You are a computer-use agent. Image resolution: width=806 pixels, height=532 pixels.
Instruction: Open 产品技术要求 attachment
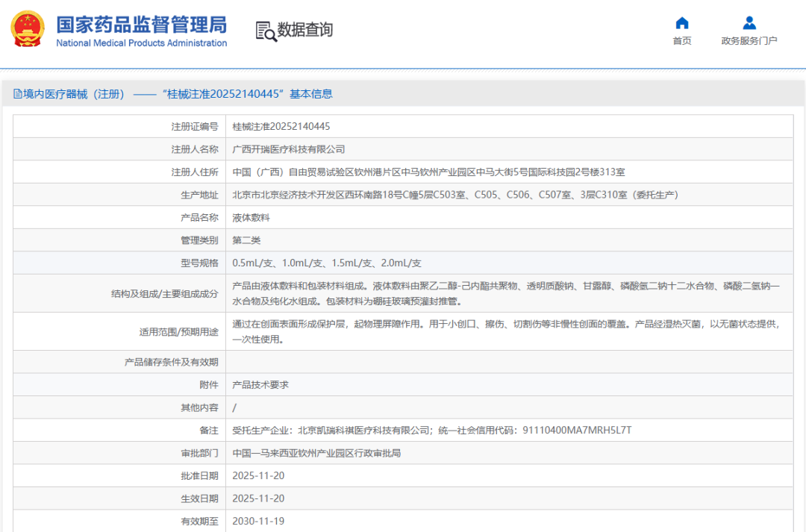tap(260, 384)
